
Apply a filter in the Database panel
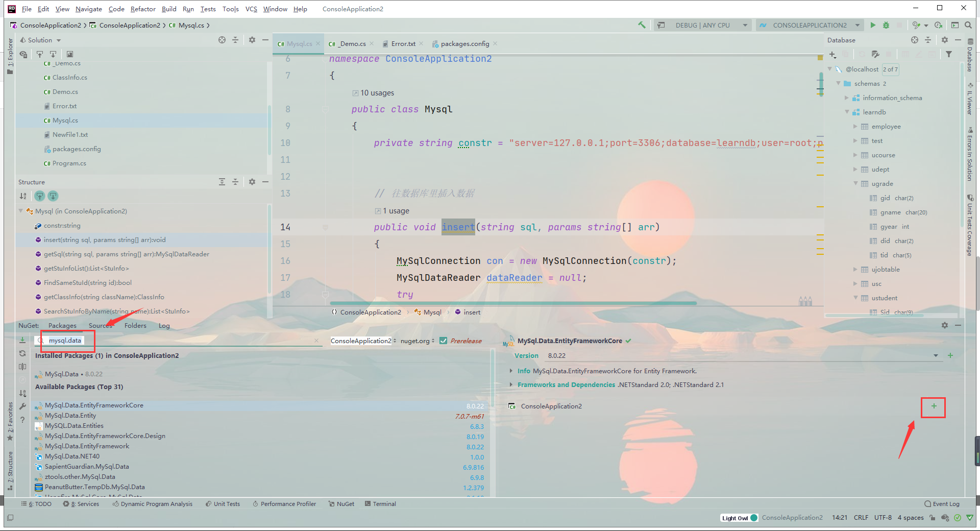click(949, 54)
